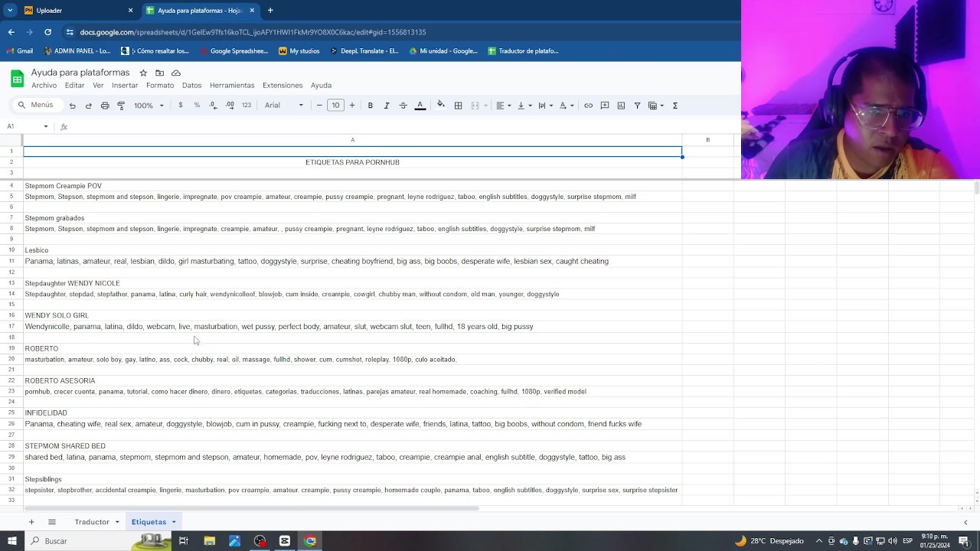Click the Menús search button
Viewport: 980px width, 551px height.
pos(35,106)
